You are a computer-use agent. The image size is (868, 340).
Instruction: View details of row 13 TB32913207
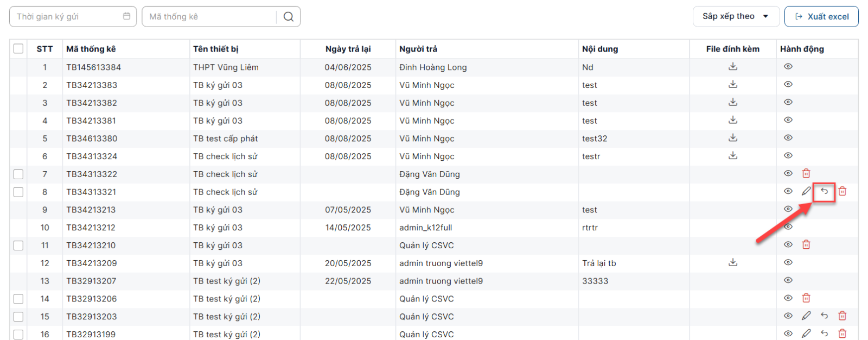pyautogui.click(x=788, y=280)
